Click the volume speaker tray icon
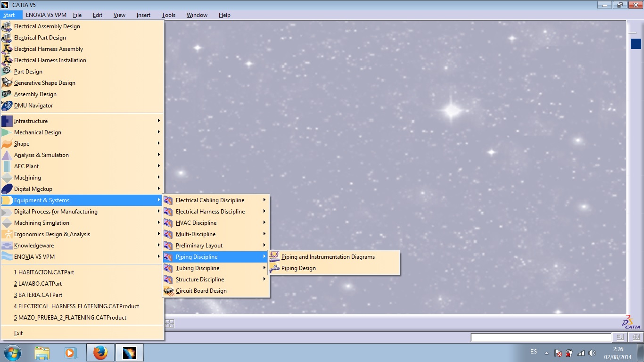Viewport: 644px width, 362px height. tap(592, 353)
